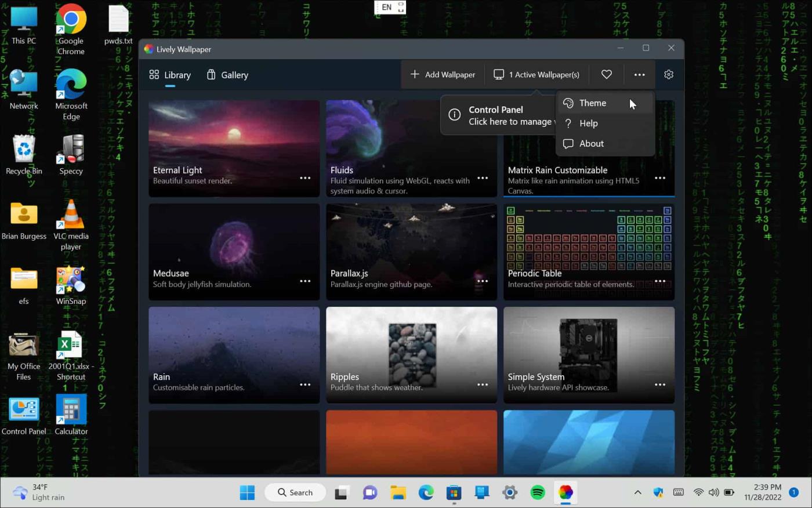
Task: Select the Medusae jellyfish wallpaper thumbnail
Action: [234, 251]
